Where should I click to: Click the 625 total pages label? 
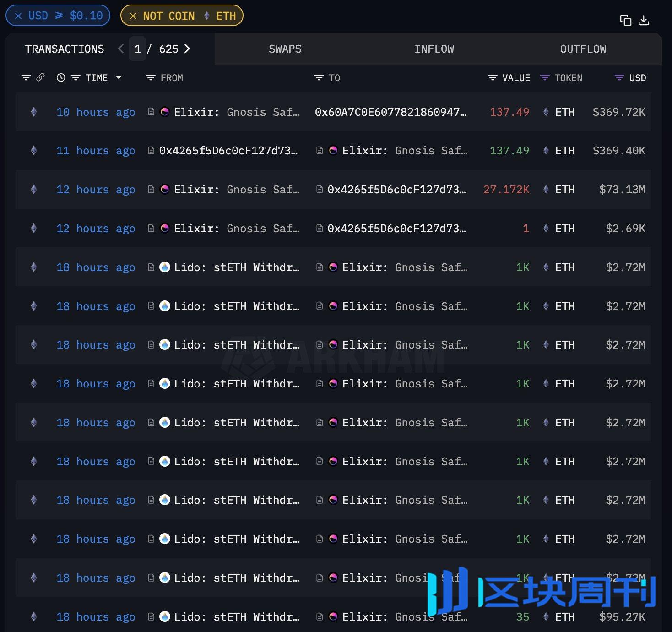click(x=168, y=49)
